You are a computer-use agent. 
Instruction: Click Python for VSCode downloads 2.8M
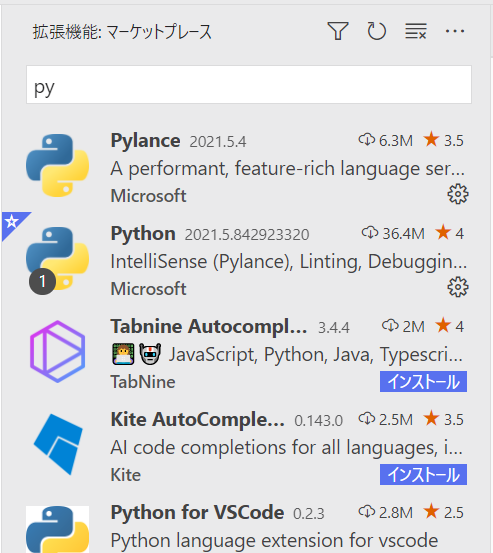pyautogui.click(x=385, y=512)
